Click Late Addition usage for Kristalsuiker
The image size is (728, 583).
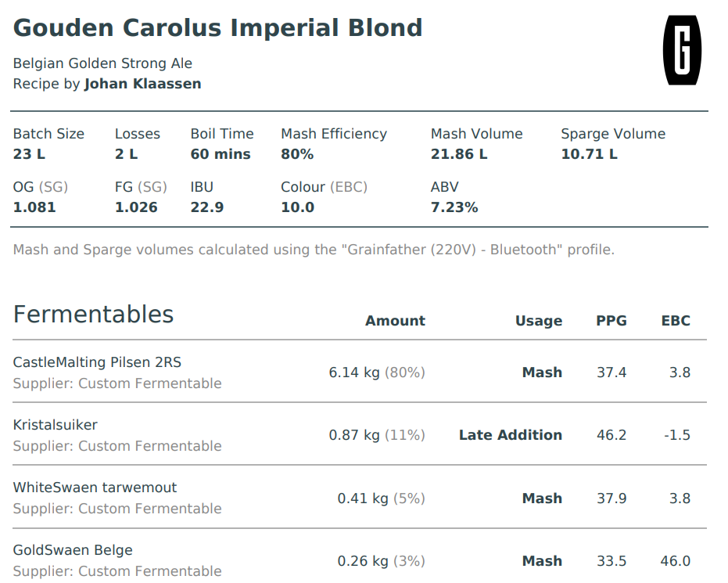511,435
